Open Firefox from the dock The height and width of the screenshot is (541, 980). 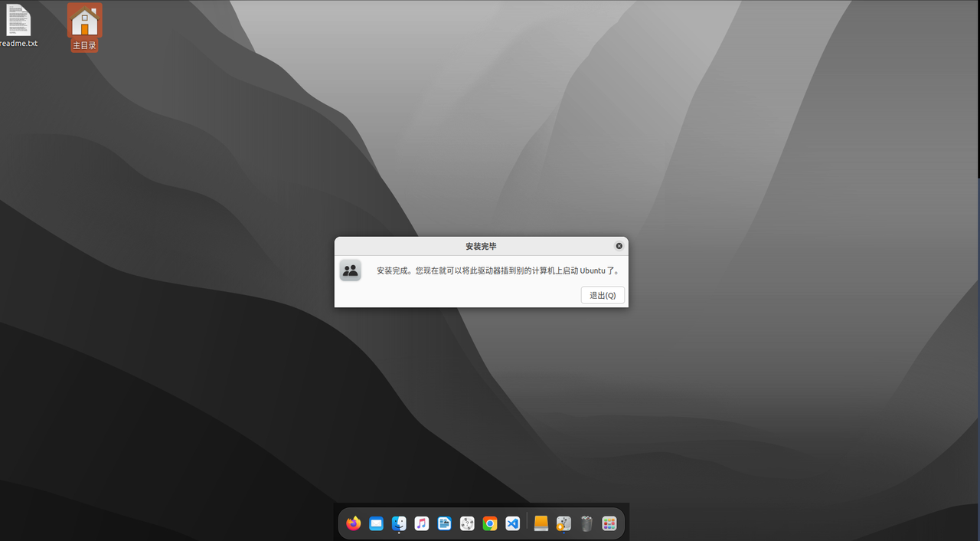pyautogui.click(x=353, y=523)
